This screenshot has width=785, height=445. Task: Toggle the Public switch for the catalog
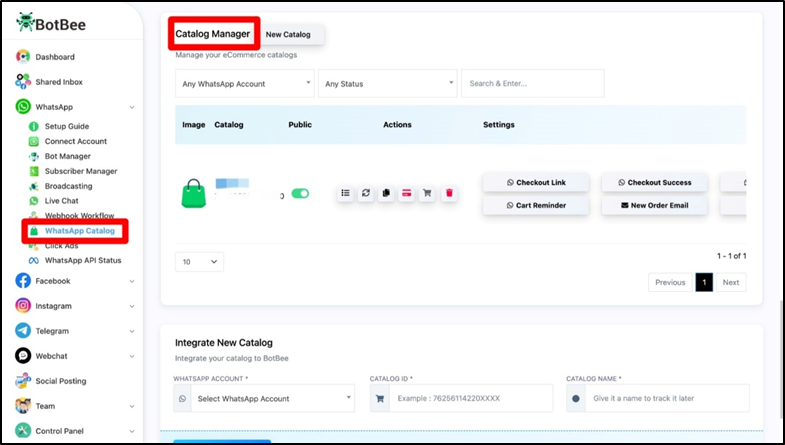coord(299,194)
